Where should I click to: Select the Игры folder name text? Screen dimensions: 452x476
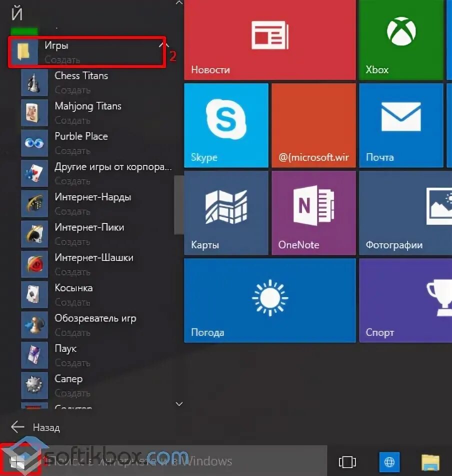click(x=56, y=45)
